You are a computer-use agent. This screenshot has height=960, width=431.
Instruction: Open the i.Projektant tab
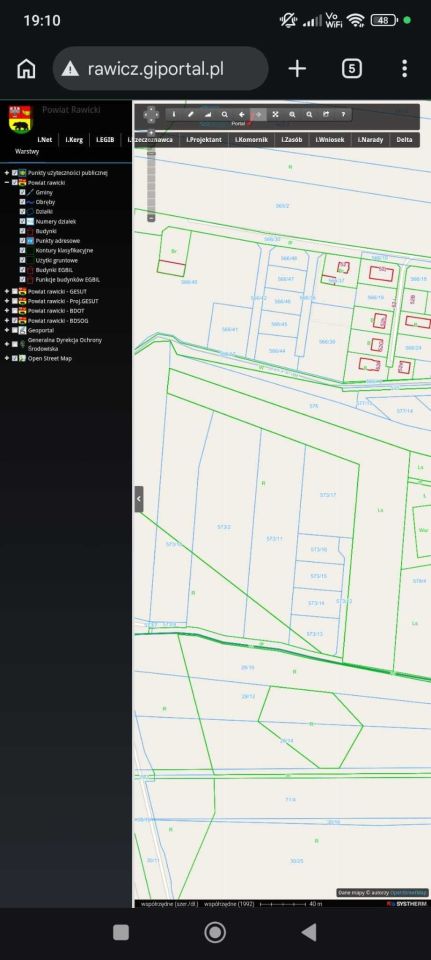[x=205, y=140]
